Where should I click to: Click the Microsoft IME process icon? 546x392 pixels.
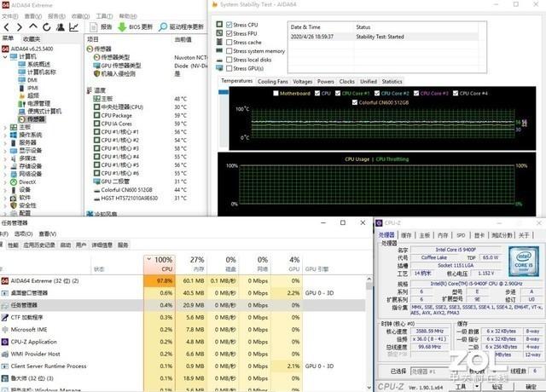coord(5,330)
